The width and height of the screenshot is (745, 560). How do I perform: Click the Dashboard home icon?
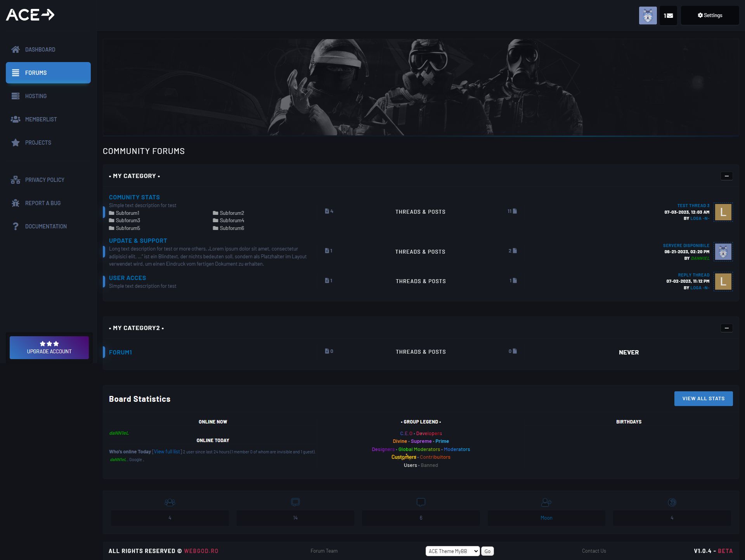pyautogui.click(x=16, y=50)
